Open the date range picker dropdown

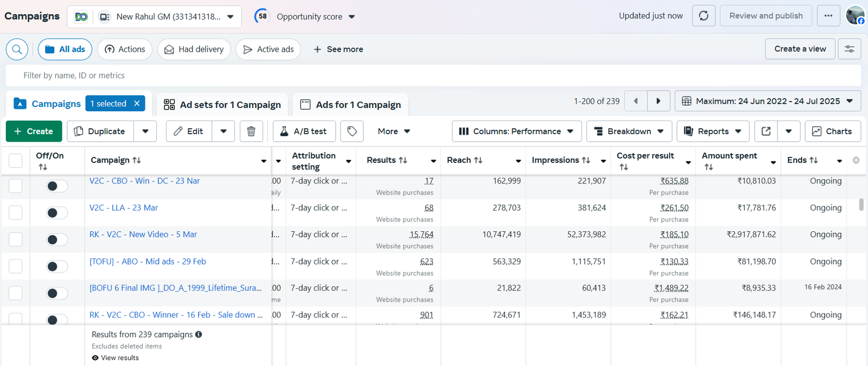click(768, 101)
